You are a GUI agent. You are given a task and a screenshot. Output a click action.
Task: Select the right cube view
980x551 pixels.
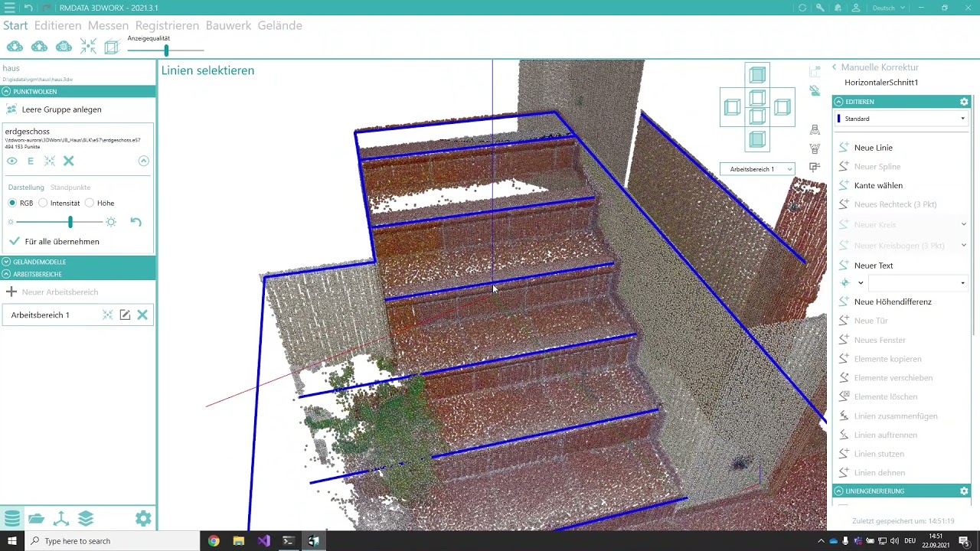click(x=782, y=108)
